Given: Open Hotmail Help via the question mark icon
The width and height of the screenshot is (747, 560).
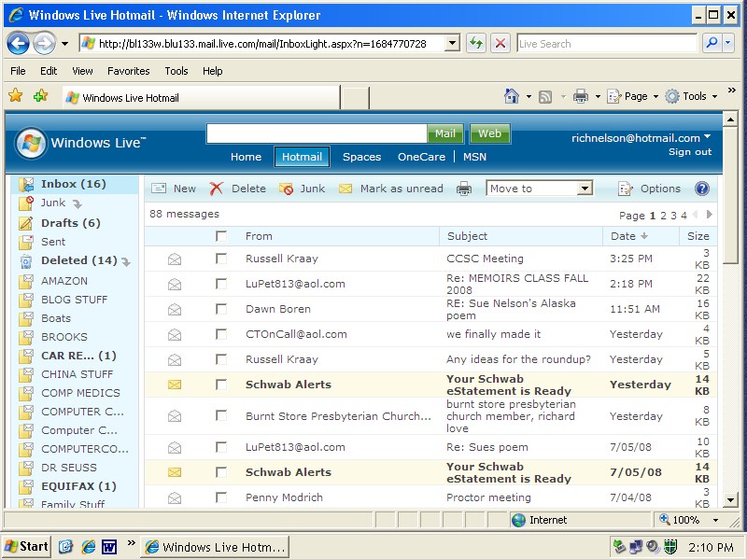Looking at the screenshot, I should point(702,188).
